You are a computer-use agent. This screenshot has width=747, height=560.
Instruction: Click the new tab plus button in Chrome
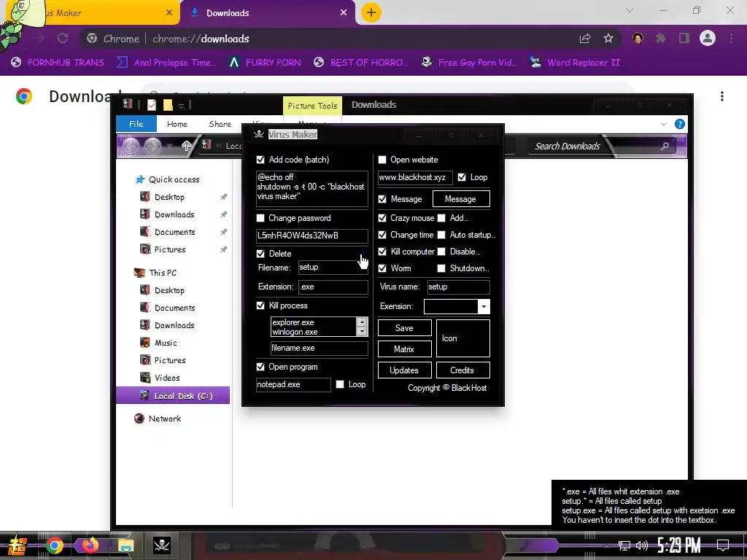(371, 13)
